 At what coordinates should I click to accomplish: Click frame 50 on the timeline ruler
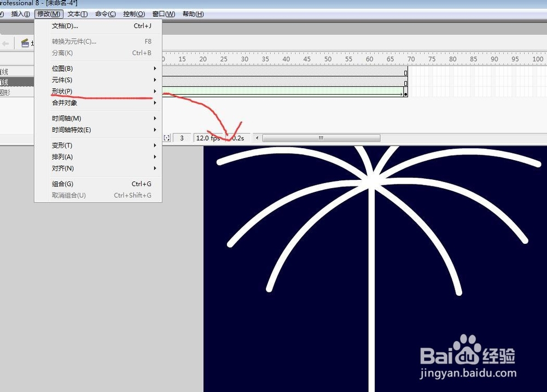pos(328,59)
